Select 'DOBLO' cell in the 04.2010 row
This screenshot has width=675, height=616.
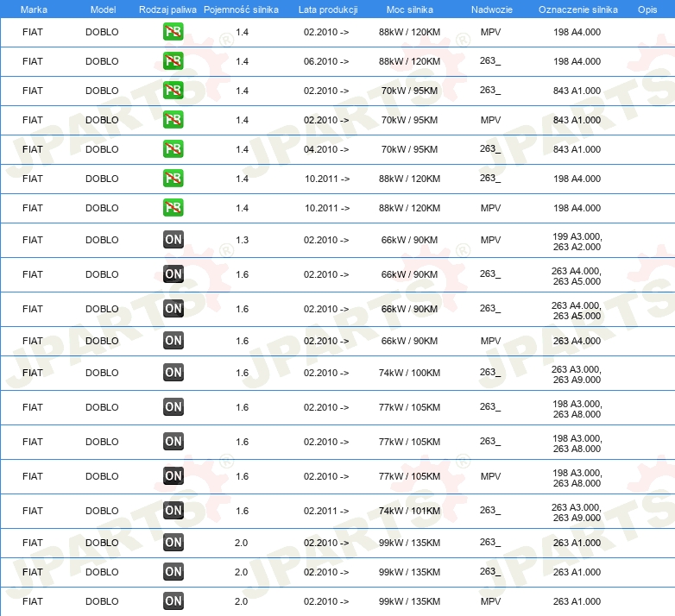tap(102, 149)
